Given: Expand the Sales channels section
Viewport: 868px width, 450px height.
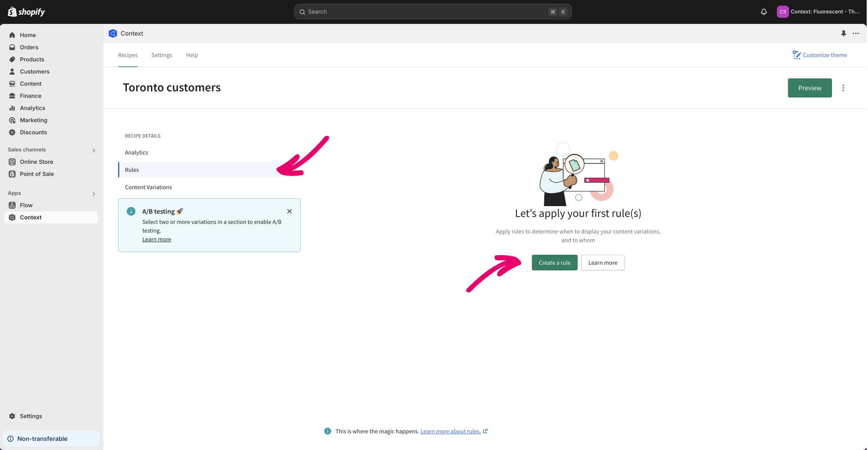Looking at the screenshot, I should [93, 150].
